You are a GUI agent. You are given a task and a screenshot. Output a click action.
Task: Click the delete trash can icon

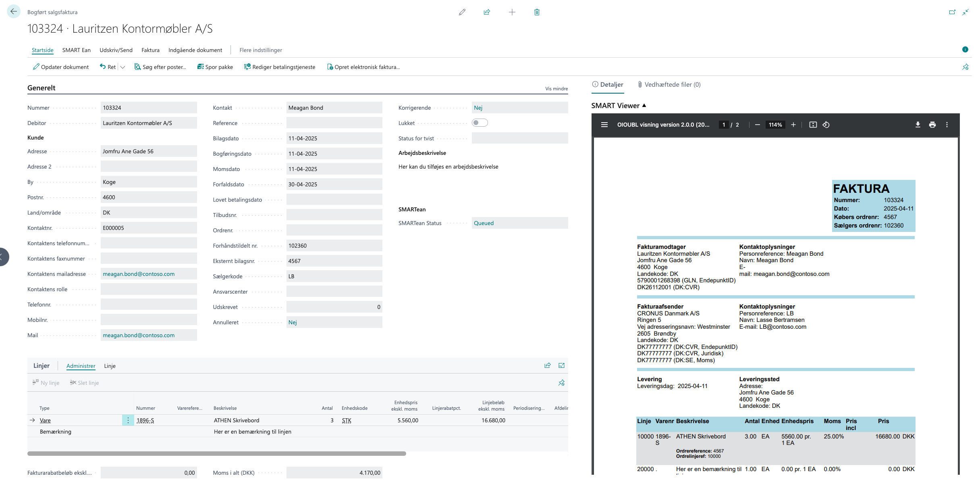[537, 12]
